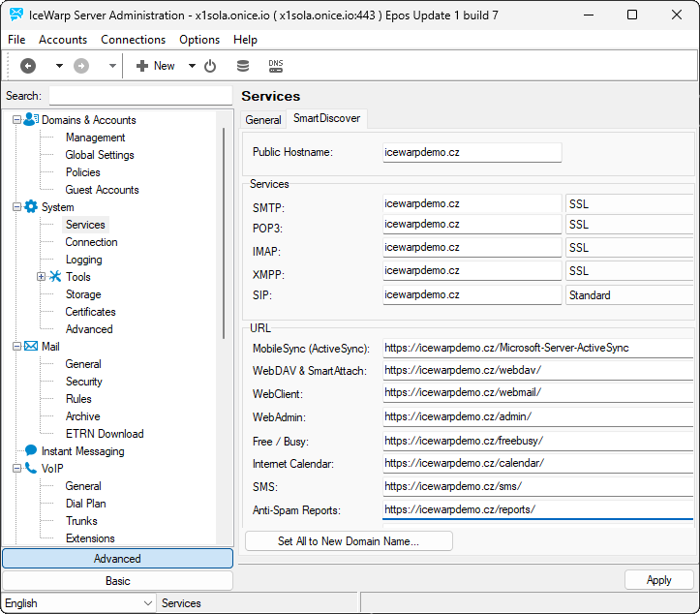Select Certificates tree item
700x614 pixels.
(x=90, y=312)
